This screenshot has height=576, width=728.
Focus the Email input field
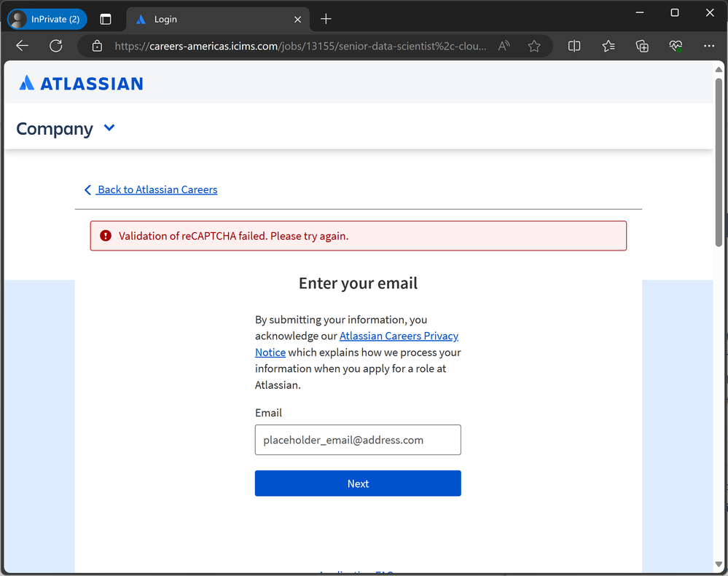click(x=358, y=440)
